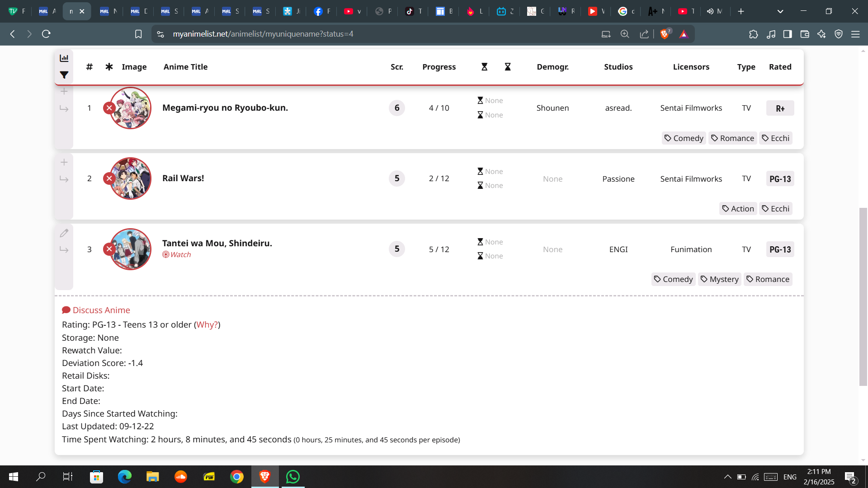This screenshot has width=868, height=488.
Task: Sort list by Studios column header
Action: click(x=618, y=67)
